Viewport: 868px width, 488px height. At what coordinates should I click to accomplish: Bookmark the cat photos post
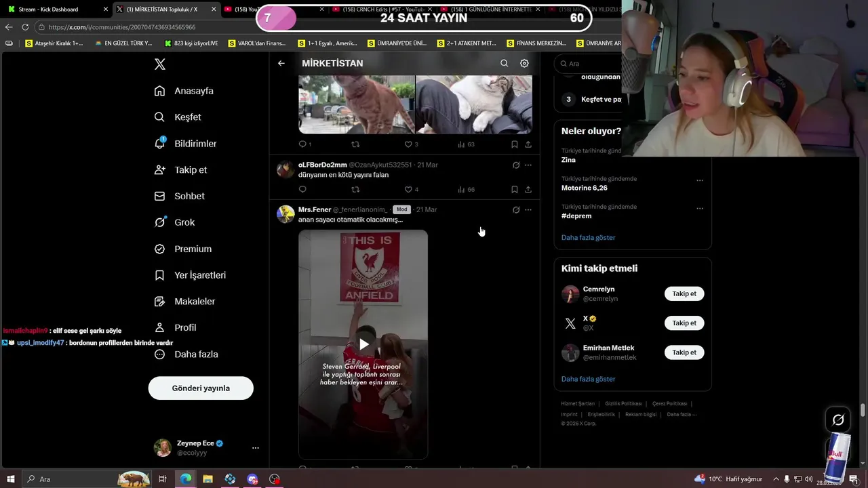pyautogui.click(x=515, y=144)
